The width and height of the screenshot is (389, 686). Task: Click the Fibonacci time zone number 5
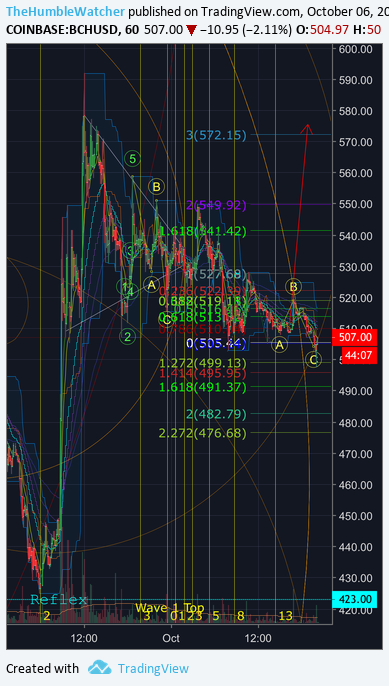click(216, 616)
